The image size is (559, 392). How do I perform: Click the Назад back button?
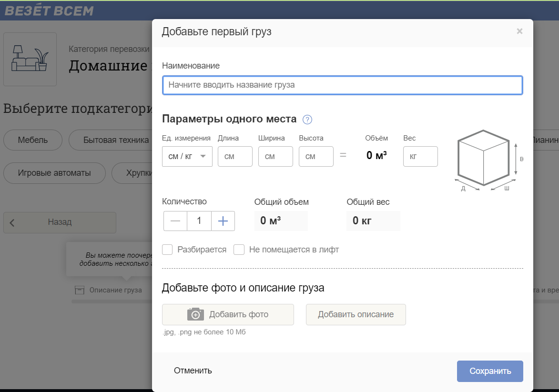coord(60,222)
